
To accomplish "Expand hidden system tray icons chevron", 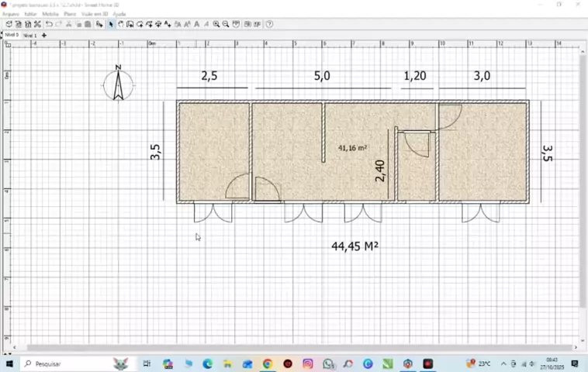I will 503,363.
